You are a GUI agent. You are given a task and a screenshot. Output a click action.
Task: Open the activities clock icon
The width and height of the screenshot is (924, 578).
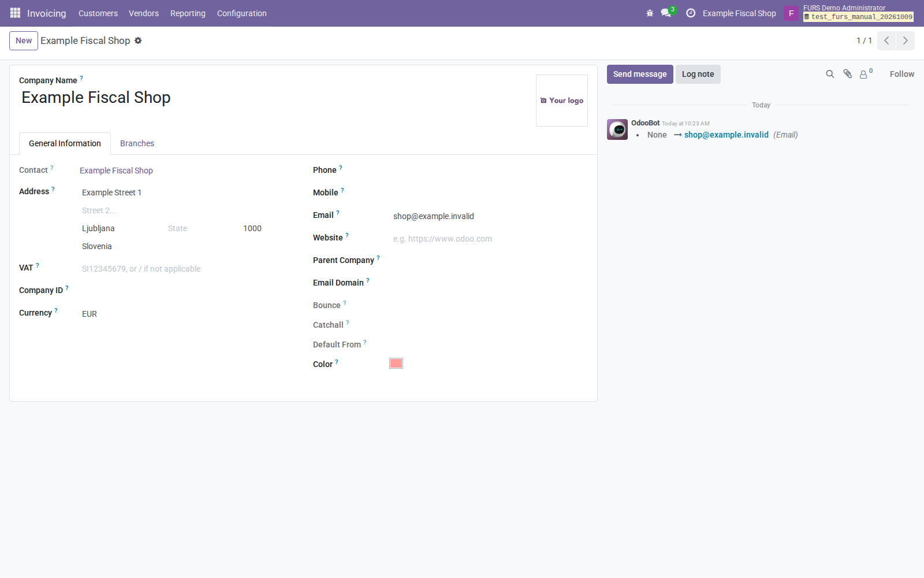tap(691, 13)
